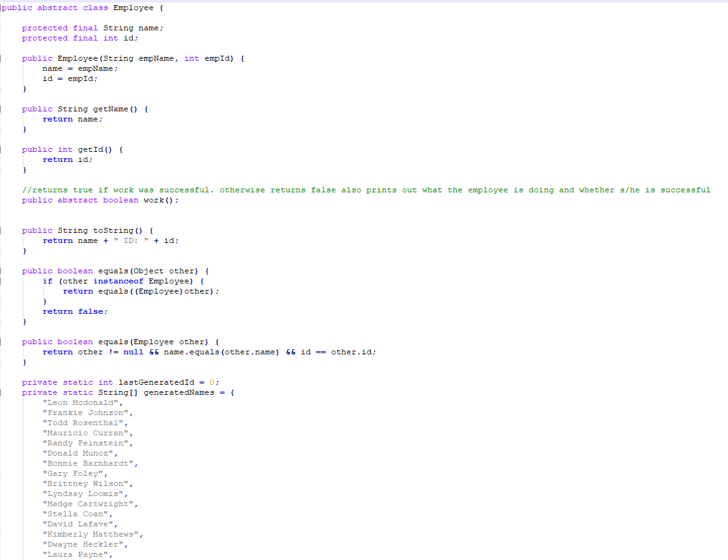The image size is (728, 560).
Task: Click the 'protected final int id;' field line
Action: (x=80, y=39)
